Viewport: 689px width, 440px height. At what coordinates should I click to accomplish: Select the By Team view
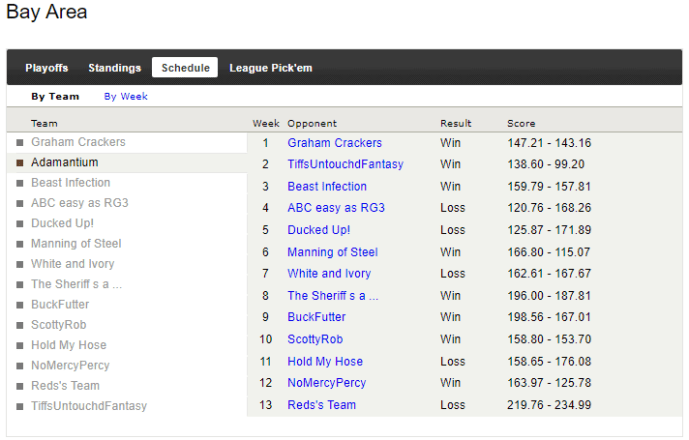[55, 97]
